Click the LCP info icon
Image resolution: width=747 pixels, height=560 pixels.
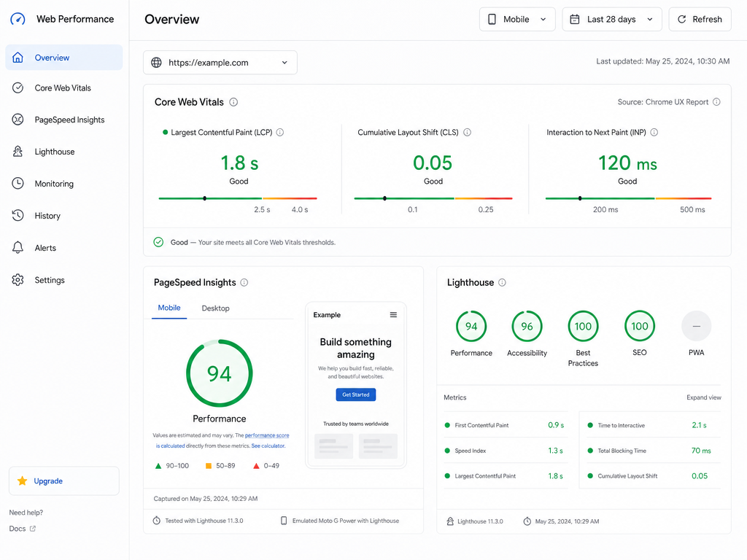pos(280,133)
